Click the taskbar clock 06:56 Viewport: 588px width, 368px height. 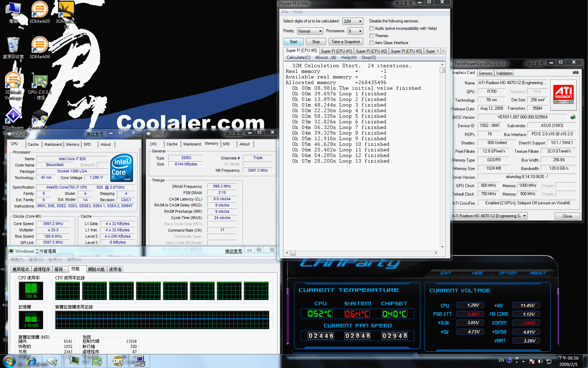pyautogui.click(x=568, y=361)
